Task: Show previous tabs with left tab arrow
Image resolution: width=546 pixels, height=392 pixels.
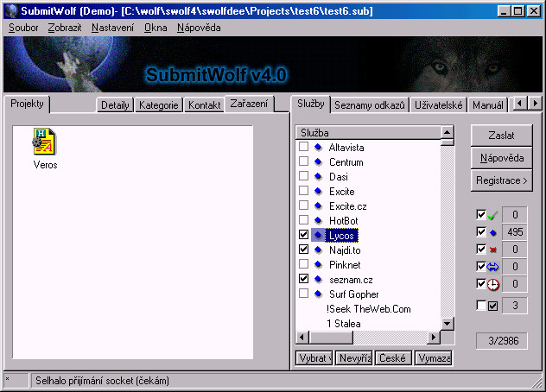Action: tap(520, 104)
